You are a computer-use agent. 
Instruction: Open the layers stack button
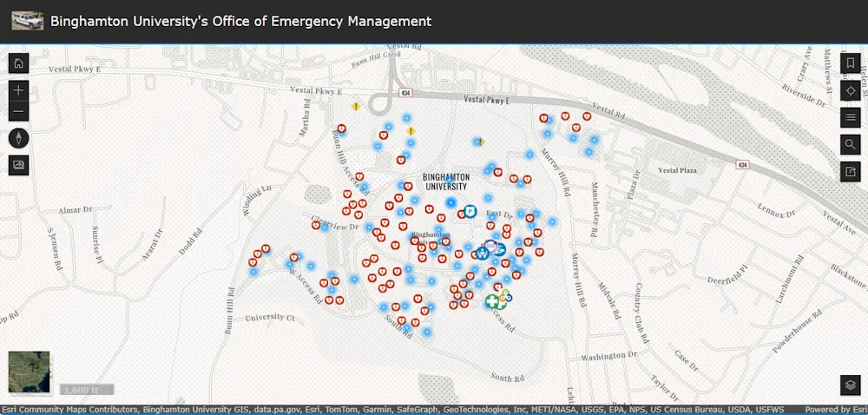[x=851, y=385]
